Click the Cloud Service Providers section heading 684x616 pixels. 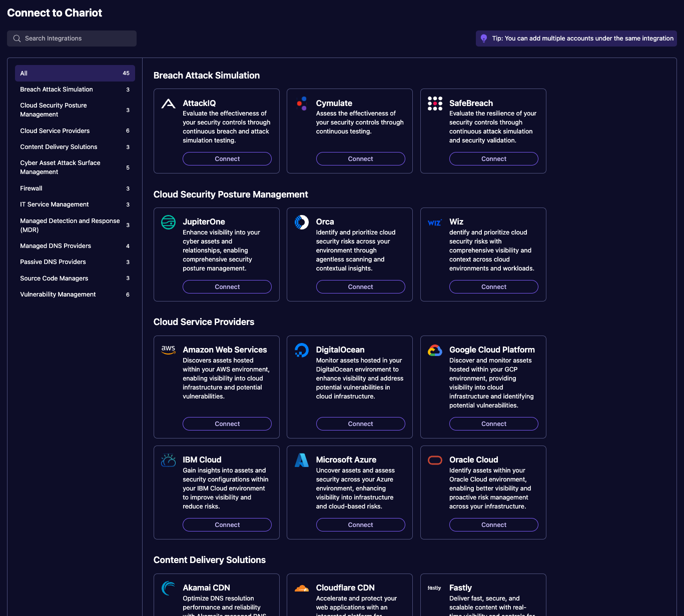pyautogui.click(x=204, y=322)
